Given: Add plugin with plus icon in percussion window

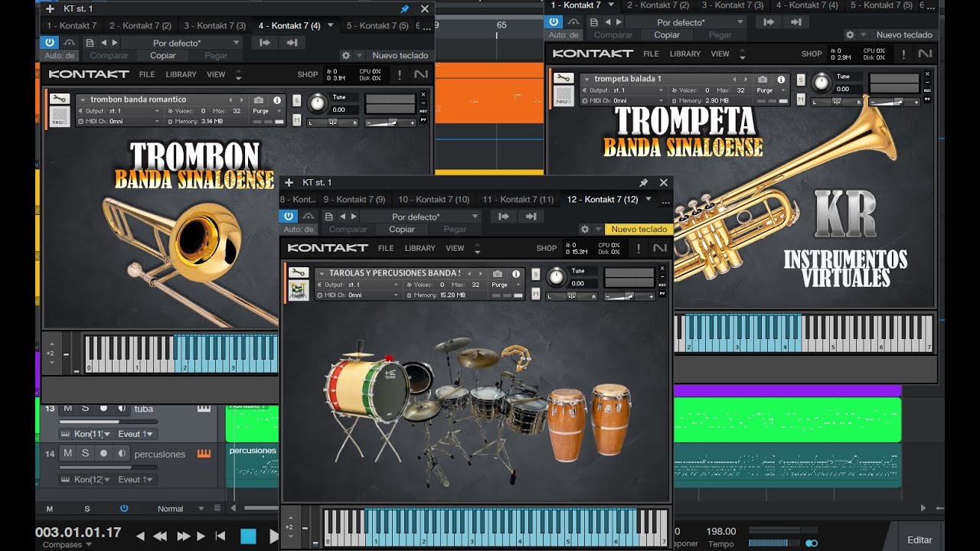Looking at the screenshot, I should click(289, 182).
